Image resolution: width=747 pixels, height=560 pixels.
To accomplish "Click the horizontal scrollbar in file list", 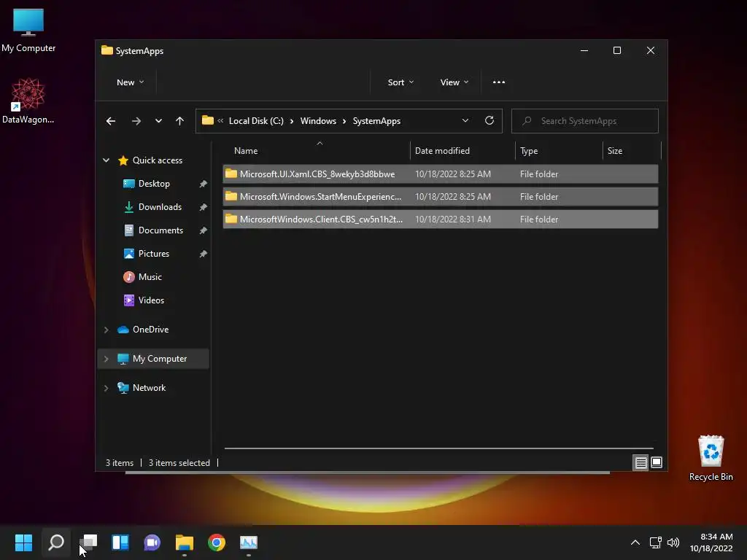I will (x=438, y=448).
